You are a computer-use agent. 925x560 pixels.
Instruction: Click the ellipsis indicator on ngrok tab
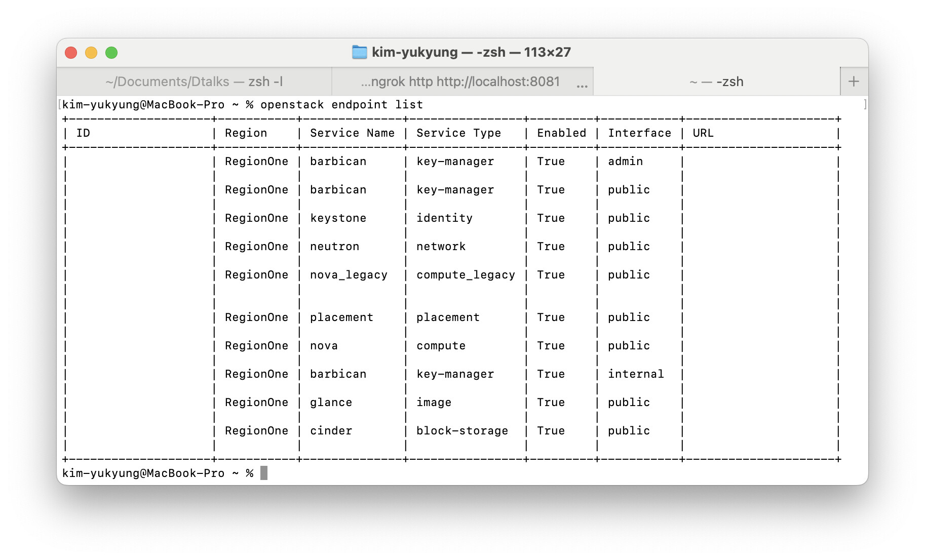(x=582, y=85)
